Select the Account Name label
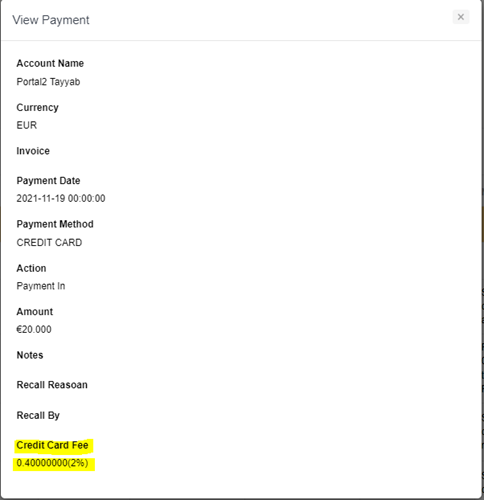 click(x=50, y=63)
